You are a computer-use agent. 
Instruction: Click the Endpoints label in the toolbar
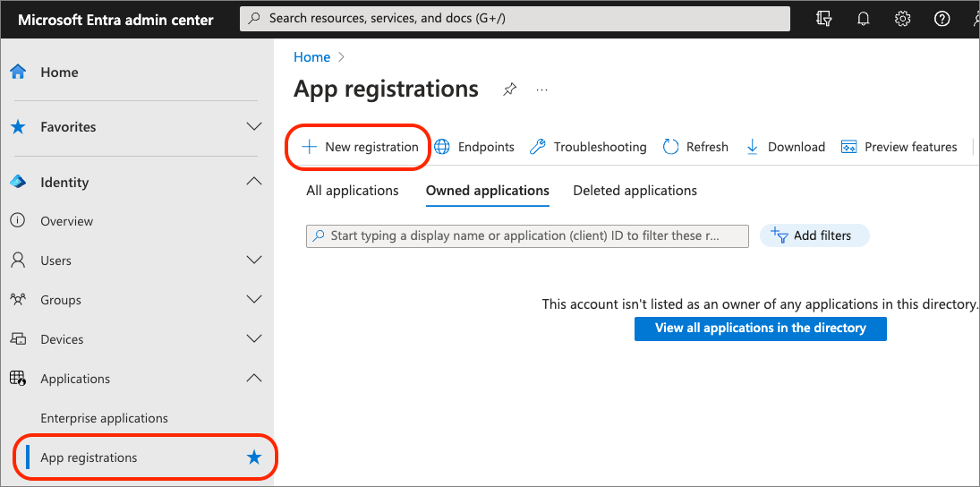pos(486,147)
